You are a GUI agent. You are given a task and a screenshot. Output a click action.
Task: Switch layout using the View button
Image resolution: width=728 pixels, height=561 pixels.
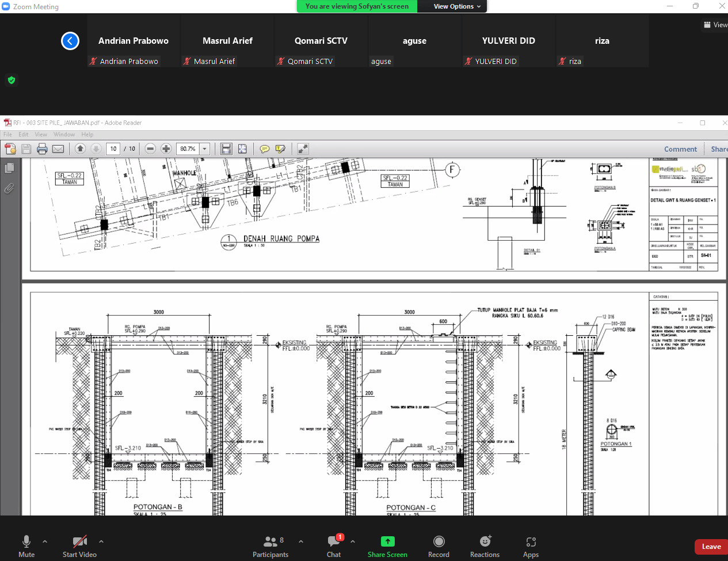point(715,25)
